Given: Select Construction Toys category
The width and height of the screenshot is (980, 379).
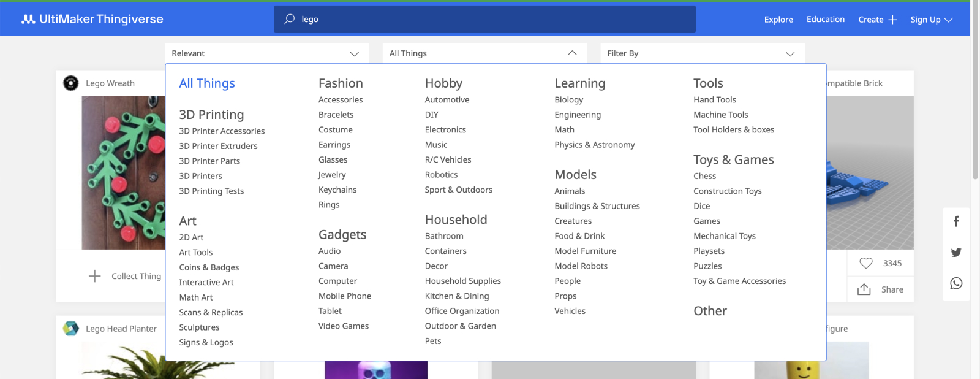Looking at the screenshot, I should pyautogui.click(x=727, y=191).
